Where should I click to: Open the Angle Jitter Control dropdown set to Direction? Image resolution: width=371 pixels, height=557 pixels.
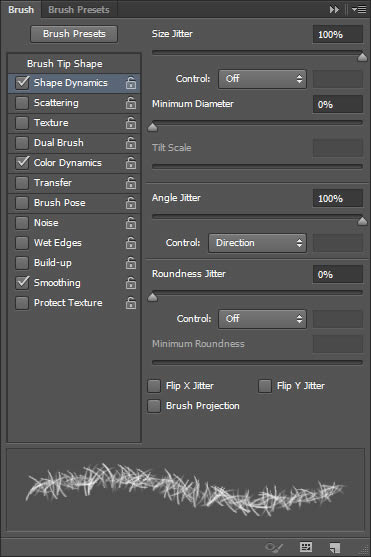tap(257, 243)
